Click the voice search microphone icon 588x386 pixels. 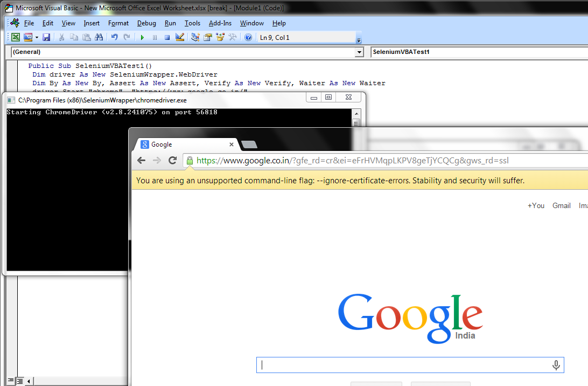click(x=556, y=365)
